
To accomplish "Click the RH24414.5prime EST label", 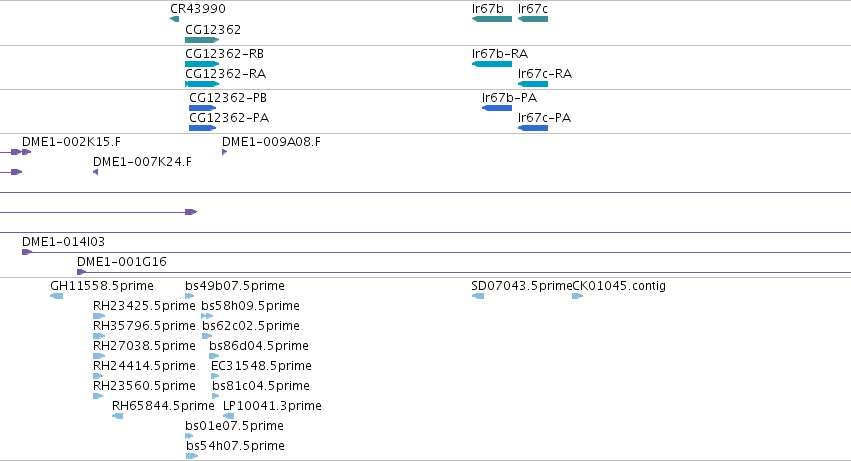I will click(144, 366).
